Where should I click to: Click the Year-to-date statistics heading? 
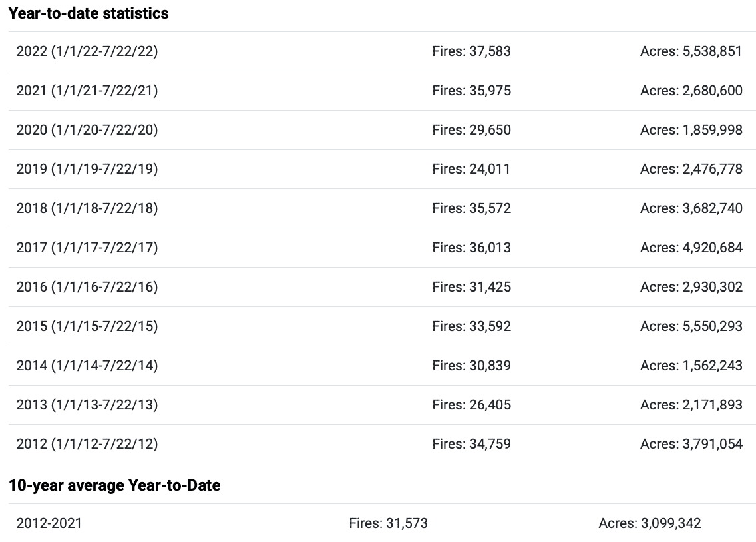89,13
